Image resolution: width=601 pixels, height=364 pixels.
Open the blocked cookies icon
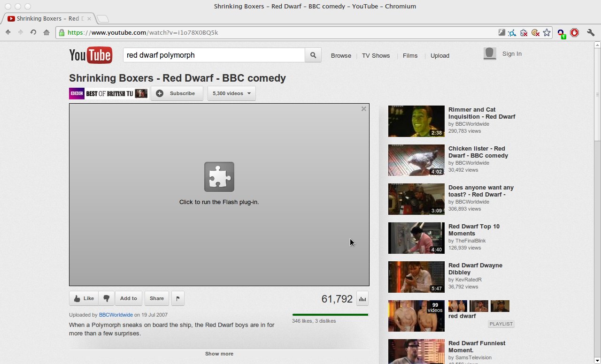coord(535,32)
